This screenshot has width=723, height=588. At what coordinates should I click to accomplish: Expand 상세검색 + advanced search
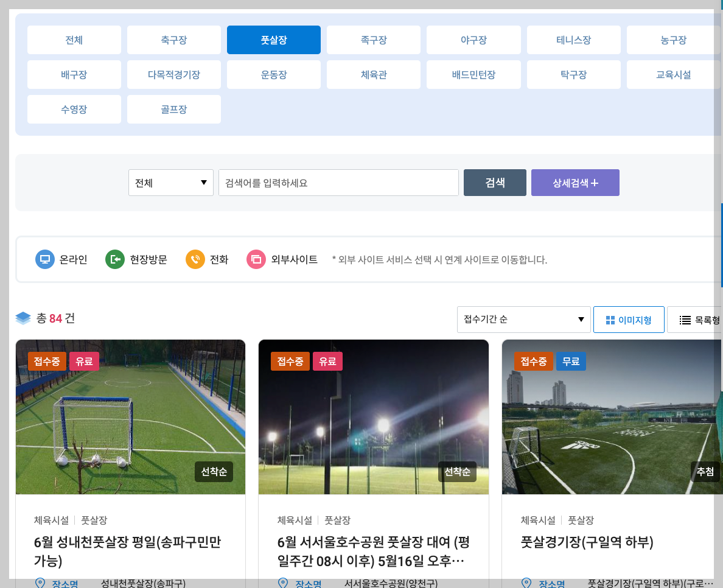pyautogui.click(x=575, y=183)
